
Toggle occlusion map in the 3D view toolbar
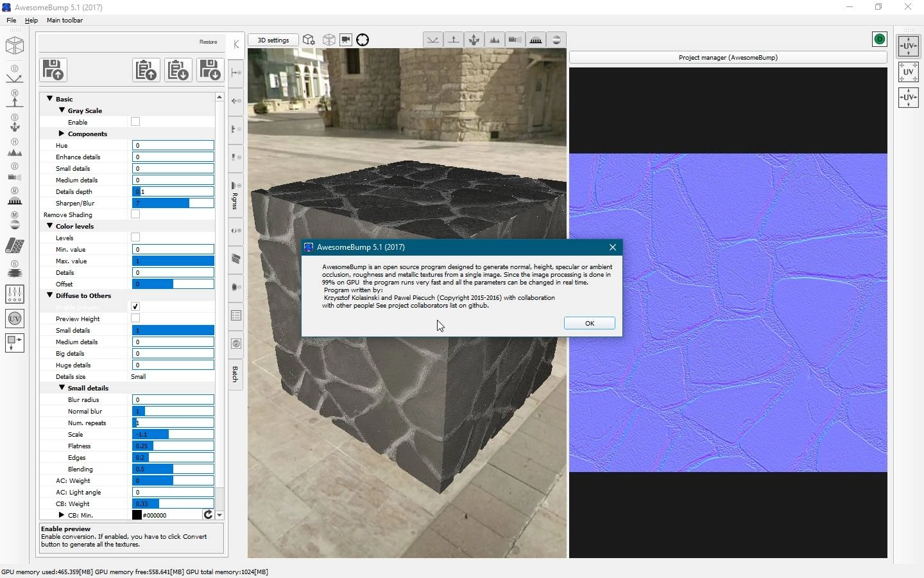tap(515, 40)
